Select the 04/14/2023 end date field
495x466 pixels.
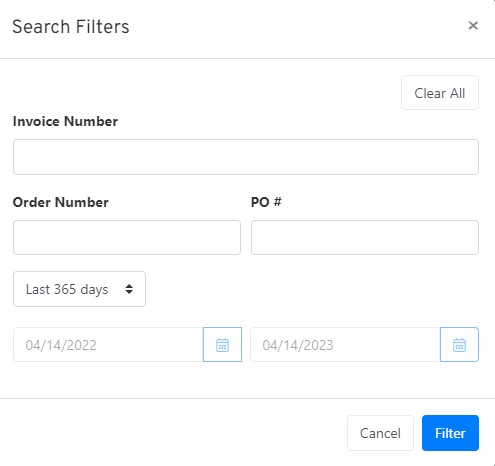345,344
